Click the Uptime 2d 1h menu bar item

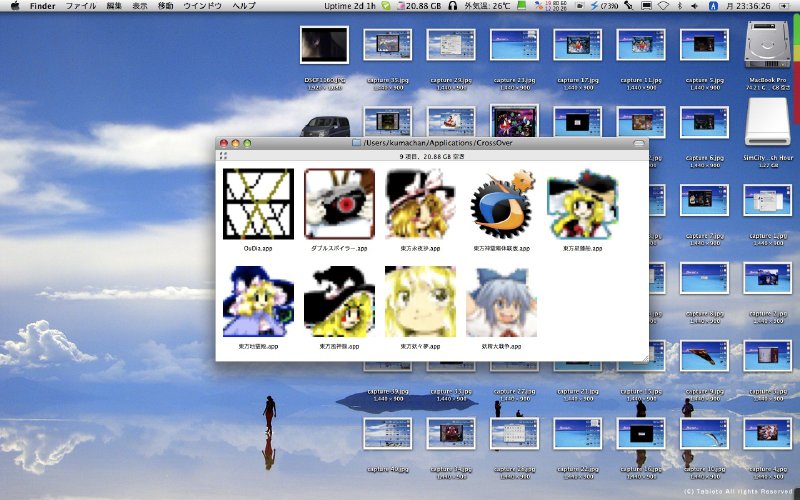click(349, 6)
